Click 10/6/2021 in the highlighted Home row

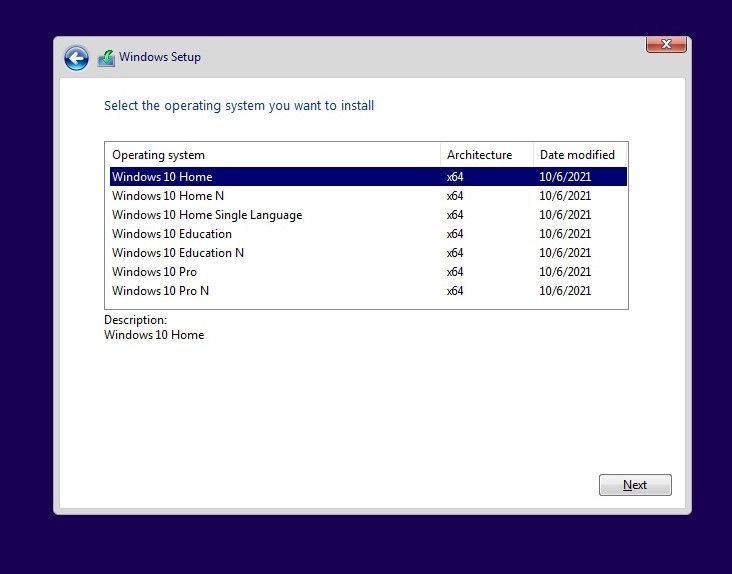(x=565, y=177)
